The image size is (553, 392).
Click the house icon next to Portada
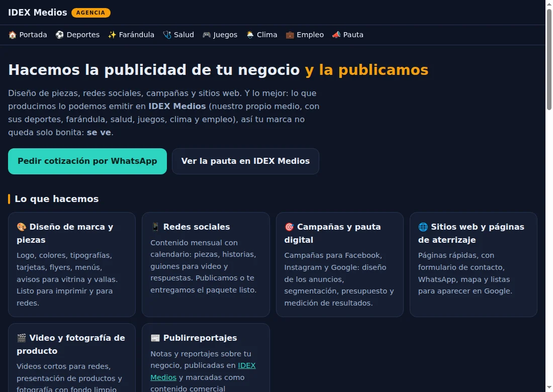(13, 35)
